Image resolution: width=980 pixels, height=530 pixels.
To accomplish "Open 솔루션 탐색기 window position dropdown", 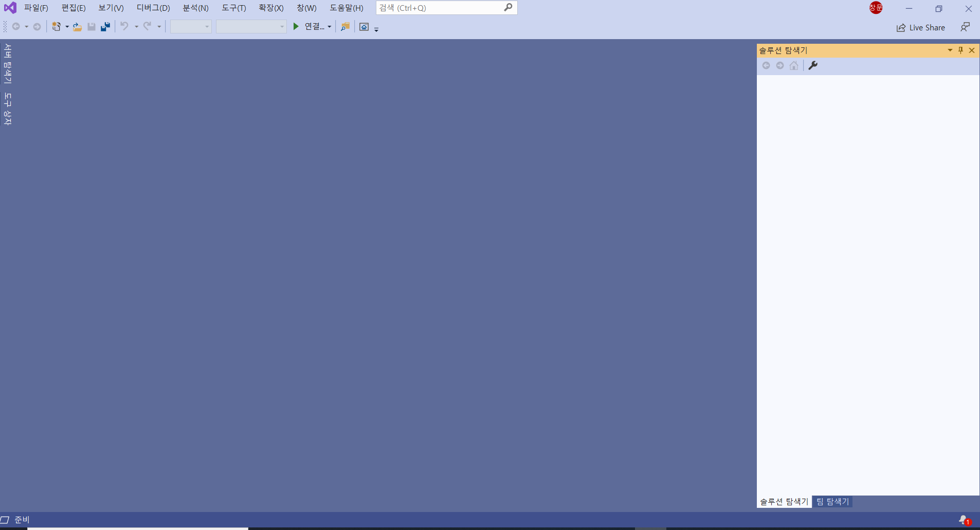I will click(950, 50).
